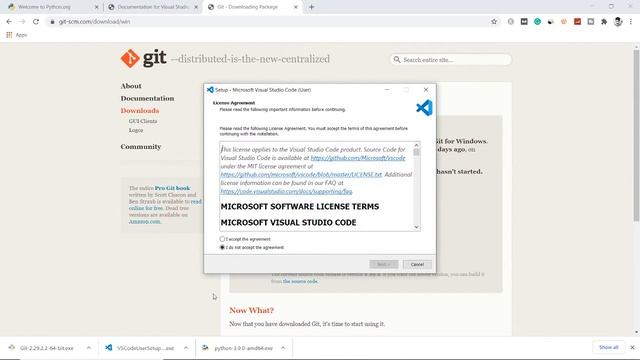640x360 pixels.
Task: Bookmark this page with star icon
Action: [x=494, y=22]
